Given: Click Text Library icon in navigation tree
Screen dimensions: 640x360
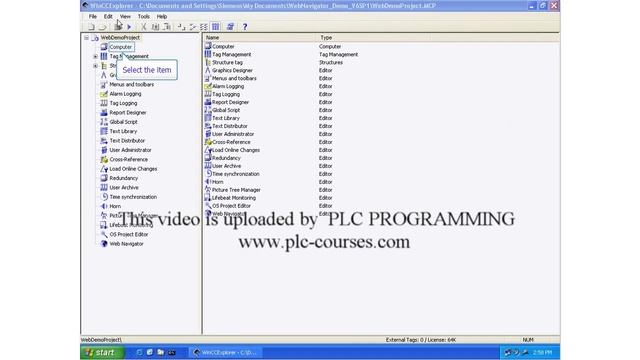Looking at the screenshot, I should pyautogui.click(x=104, y=131).
